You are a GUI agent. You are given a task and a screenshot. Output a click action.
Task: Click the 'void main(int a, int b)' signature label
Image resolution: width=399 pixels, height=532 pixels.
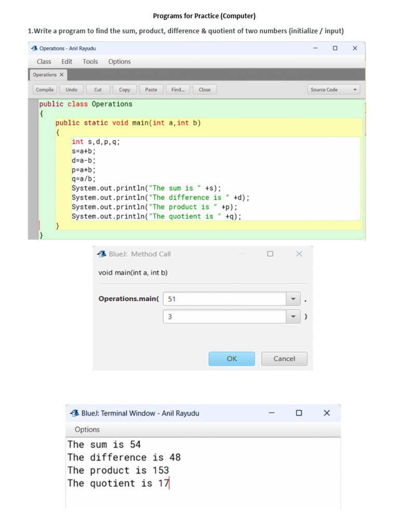click(133, 272)
